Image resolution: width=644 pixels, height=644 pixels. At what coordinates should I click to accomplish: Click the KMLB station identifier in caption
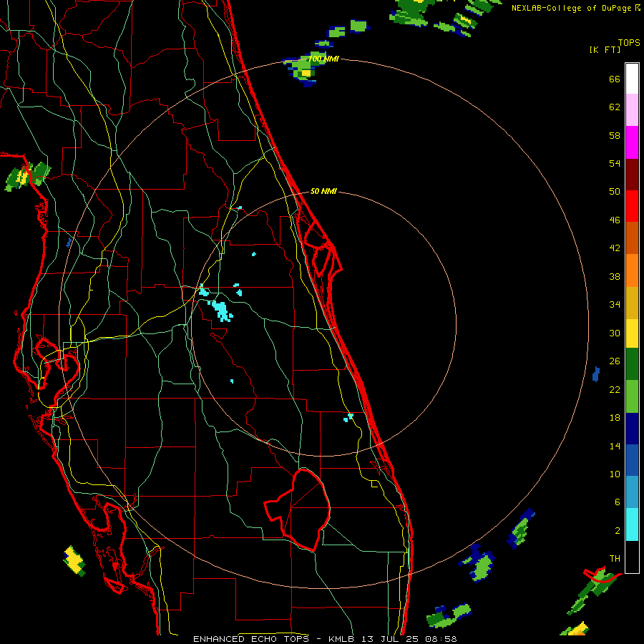point(343,639)
